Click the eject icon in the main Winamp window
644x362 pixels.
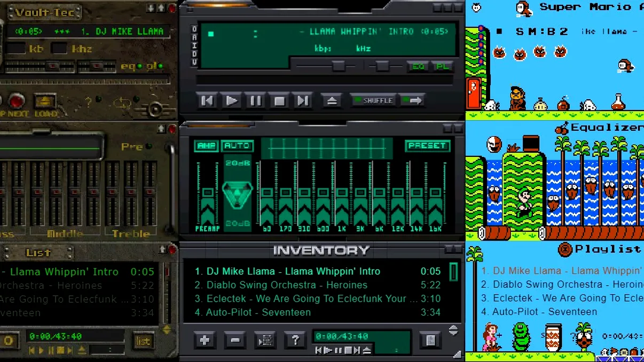(x=332, y=101)
